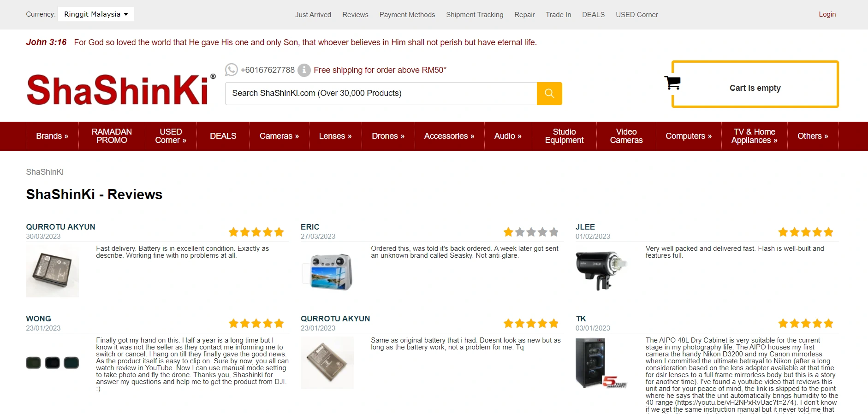Viewport: 868px width, 414px height.
Task: Click the free shipping info icon
Action: (x=304, y=70)
